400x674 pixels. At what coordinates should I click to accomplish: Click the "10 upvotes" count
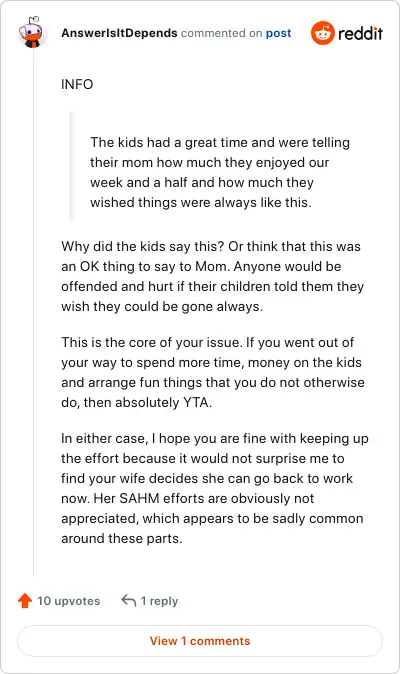pos(68,601)
